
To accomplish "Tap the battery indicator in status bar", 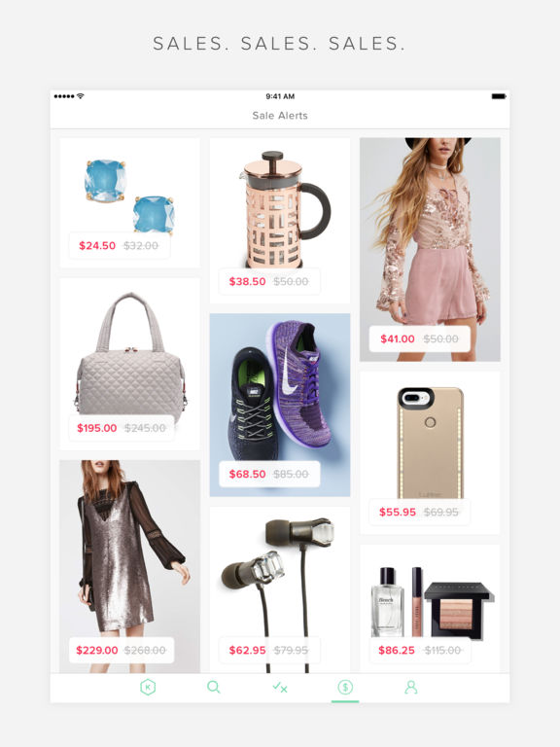I will 499,96.
